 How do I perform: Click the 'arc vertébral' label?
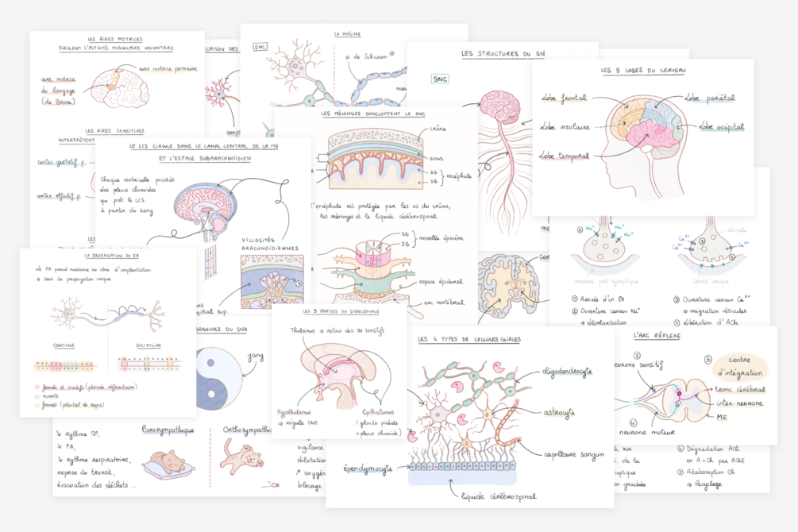pos(444,302)
